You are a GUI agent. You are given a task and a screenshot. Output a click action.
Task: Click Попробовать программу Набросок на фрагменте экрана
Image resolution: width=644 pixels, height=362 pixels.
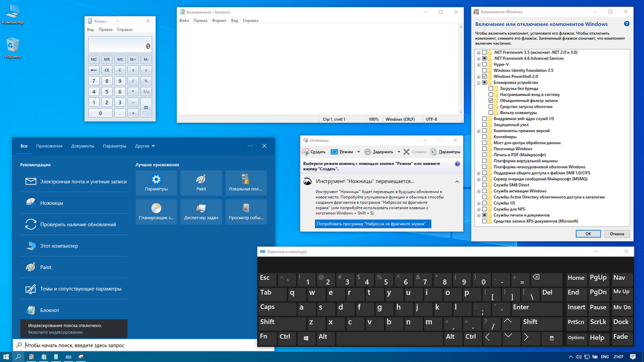click(x=373, y=224)
